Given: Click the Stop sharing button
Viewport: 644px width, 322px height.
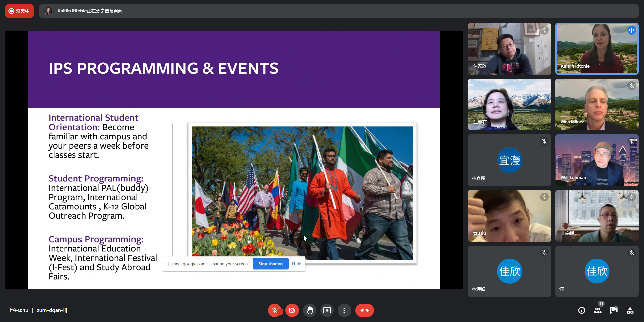Looking at the screenshot, I should click(271, 264).
